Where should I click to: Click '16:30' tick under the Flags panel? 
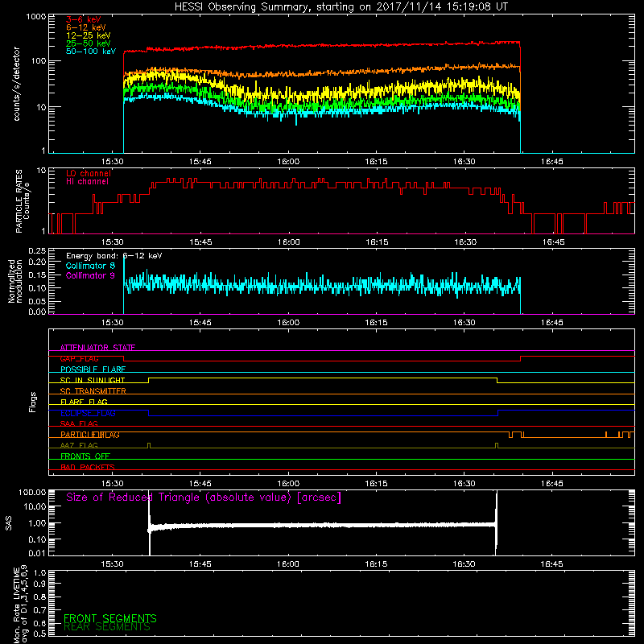click(x=464, y=484)
